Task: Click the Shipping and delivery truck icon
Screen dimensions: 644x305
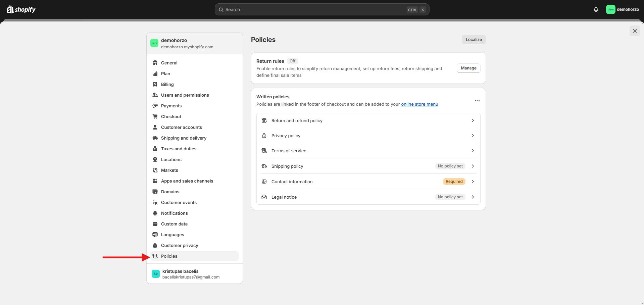Action: (x=155, y=138)
